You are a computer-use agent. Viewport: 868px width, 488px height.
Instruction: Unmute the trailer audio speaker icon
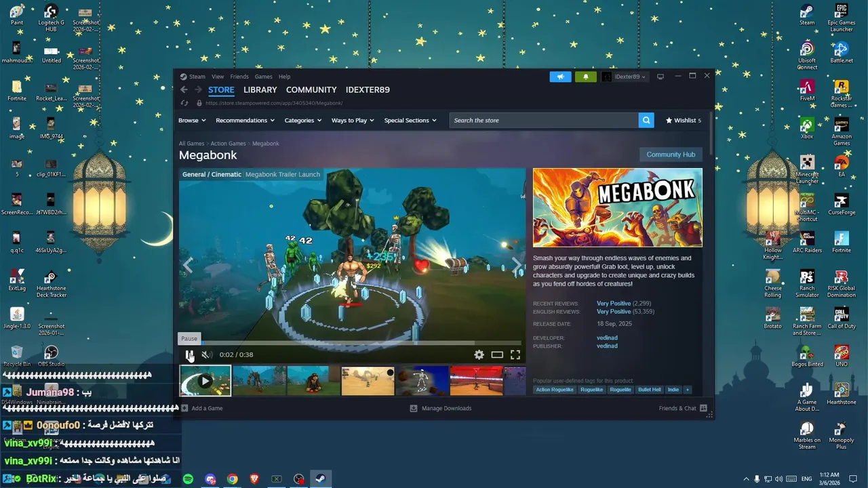tap(206, 354)
